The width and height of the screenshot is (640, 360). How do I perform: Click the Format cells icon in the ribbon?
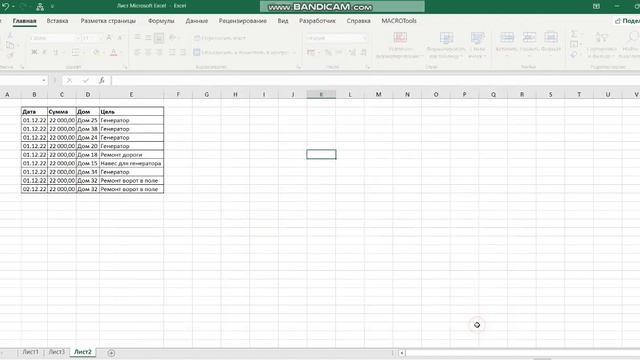551,38
